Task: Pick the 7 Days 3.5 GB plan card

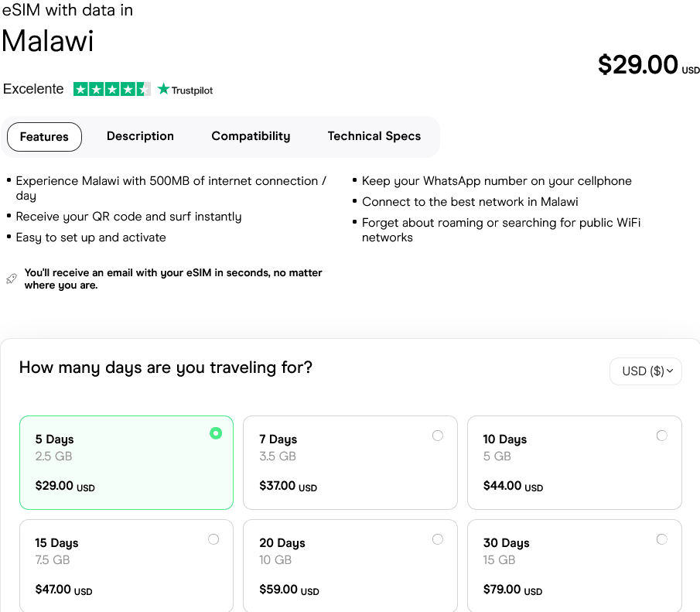Action: point(350,464)
